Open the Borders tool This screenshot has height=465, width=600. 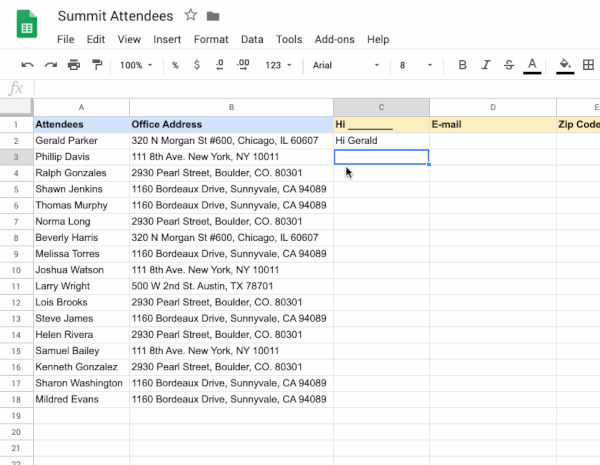[588, 65]
